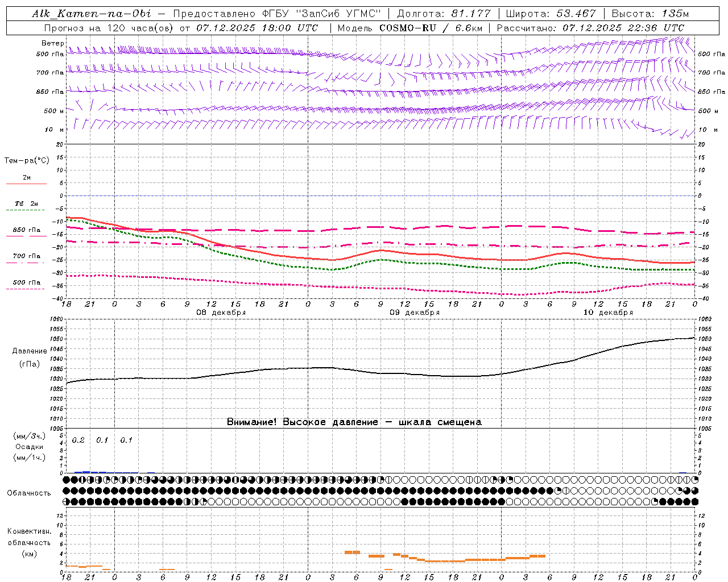Click the 09 декабря date label

click(415, 313)
